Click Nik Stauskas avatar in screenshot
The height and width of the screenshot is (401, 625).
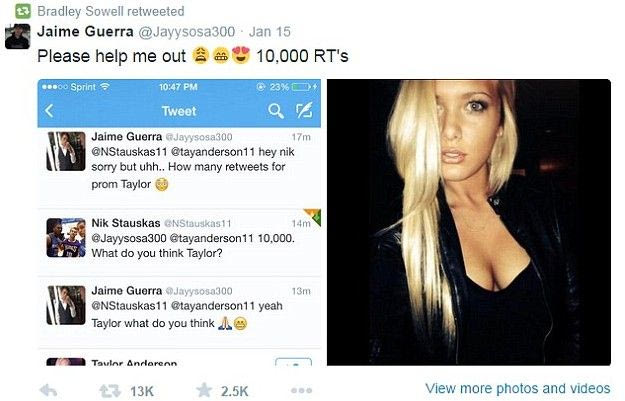[66, 238]
